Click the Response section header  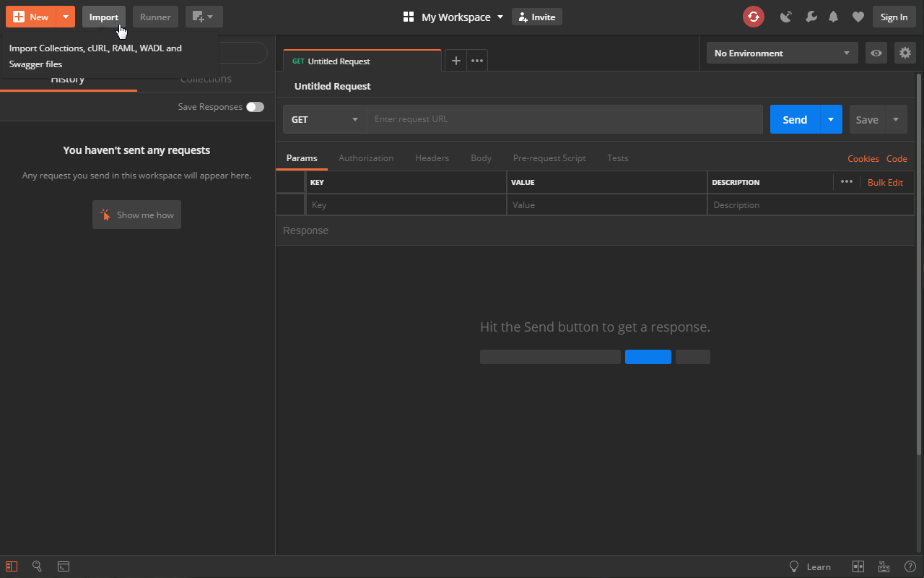pyautogui.click(x=595, y=230)
